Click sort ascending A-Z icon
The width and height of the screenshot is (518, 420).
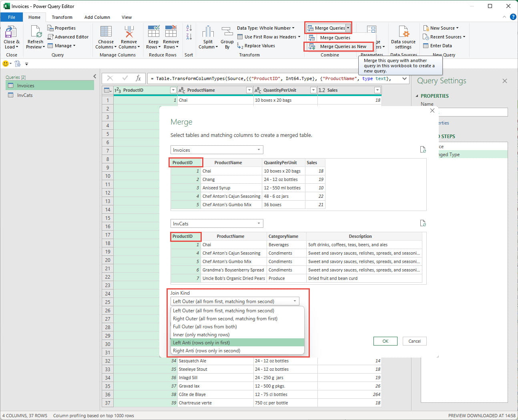pos(189,28)
